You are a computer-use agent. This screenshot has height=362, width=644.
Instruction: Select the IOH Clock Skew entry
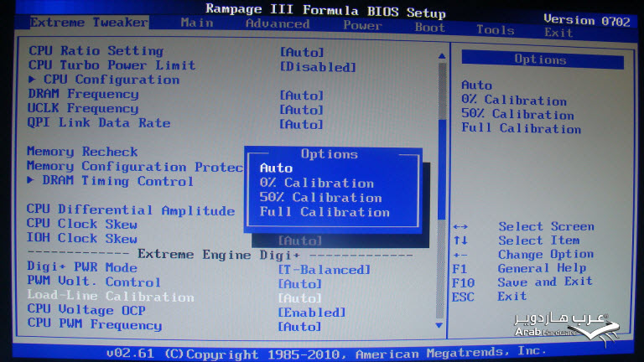[81, 238]
